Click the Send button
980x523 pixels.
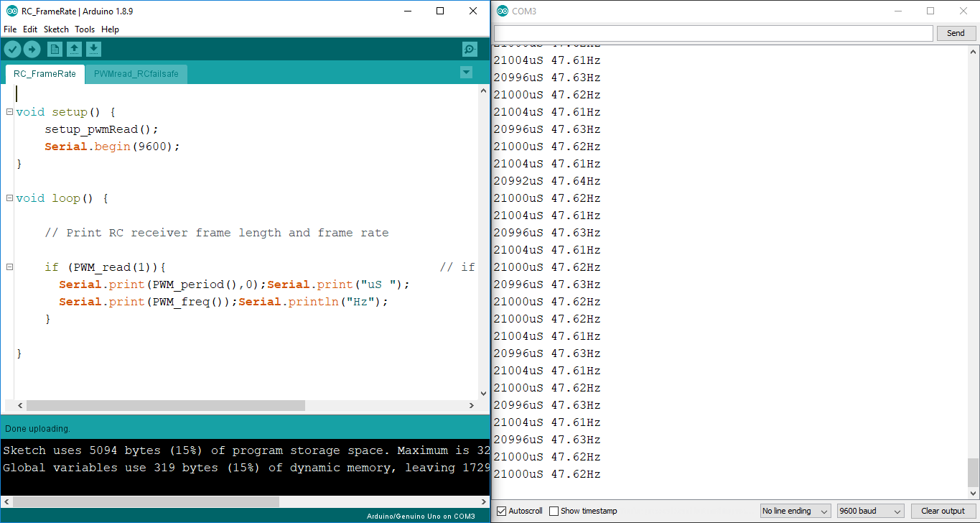956,33
